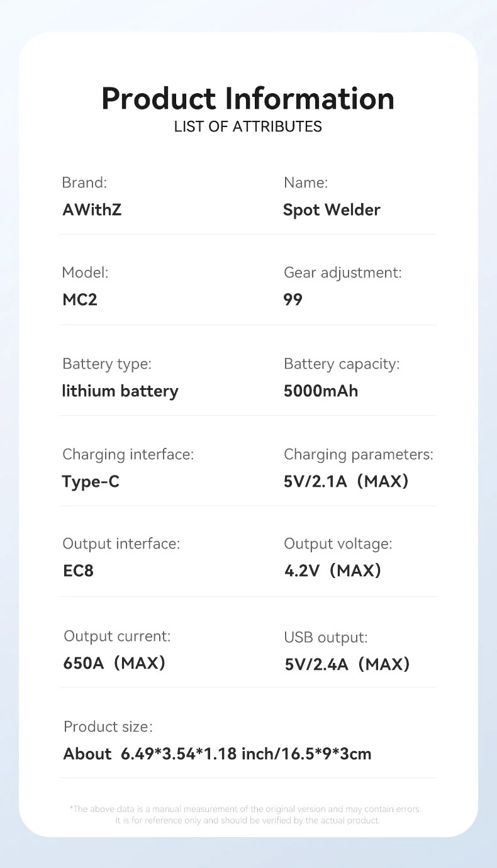Select the lithium battery text

coord(120,391)
